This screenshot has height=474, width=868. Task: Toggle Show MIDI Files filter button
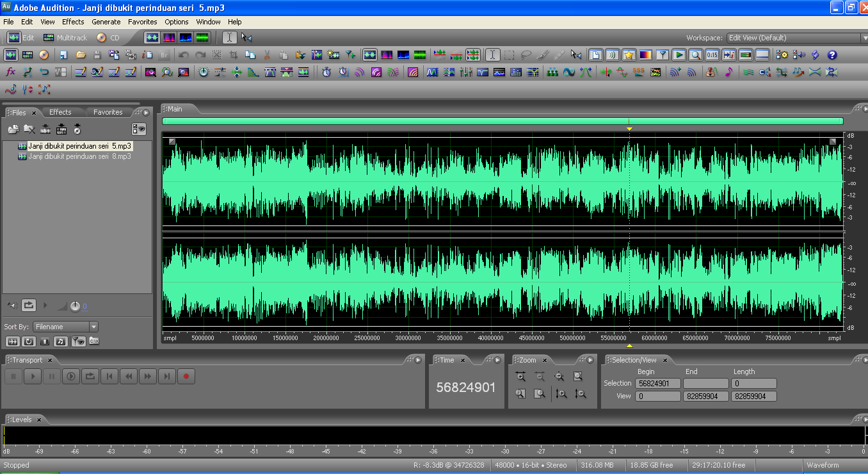pos(61,341)
